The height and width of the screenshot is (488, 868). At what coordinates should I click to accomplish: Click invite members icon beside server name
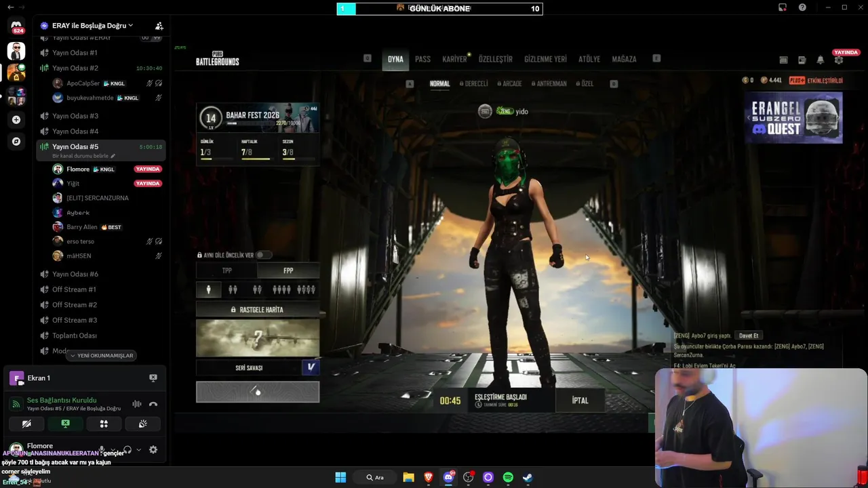159,26
